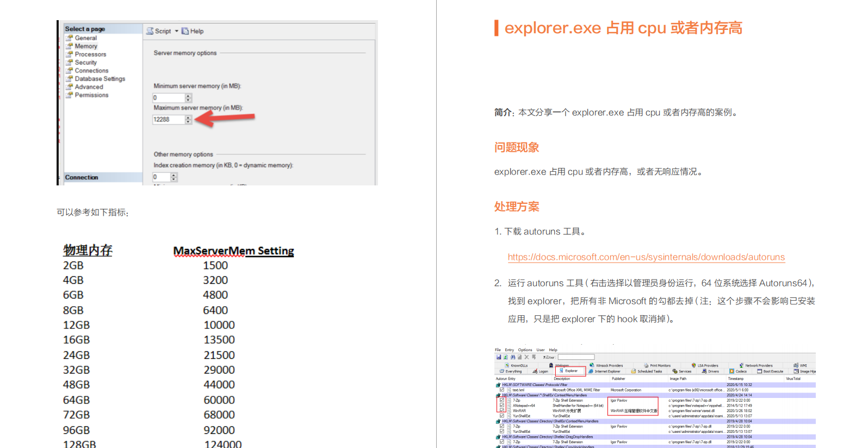
Task: Click the Save icon in Autoruns toolbar
Action: point(499,357)
